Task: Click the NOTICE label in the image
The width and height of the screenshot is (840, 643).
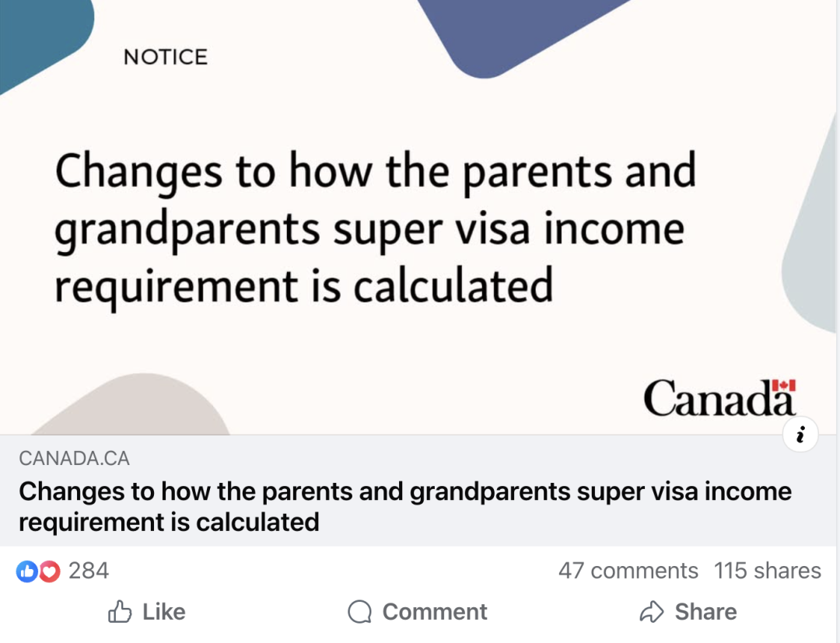Action: tap(166, 57)
